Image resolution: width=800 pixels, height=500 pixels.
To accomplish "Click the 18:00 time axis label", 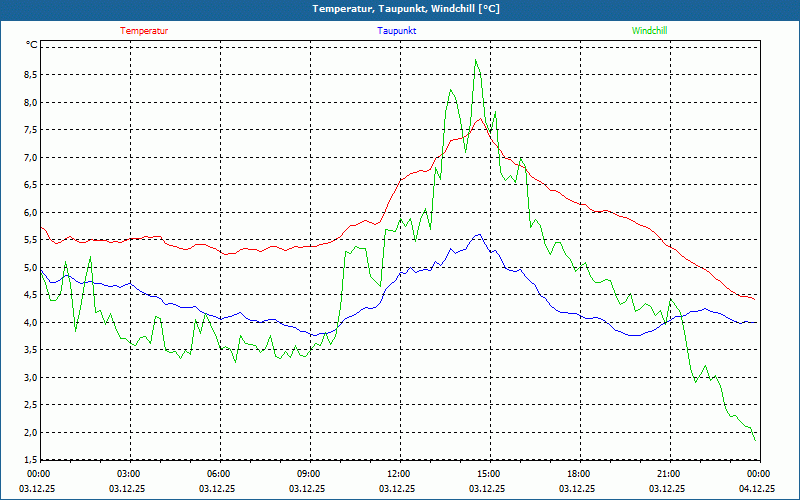I will click(x=578, y=474).
